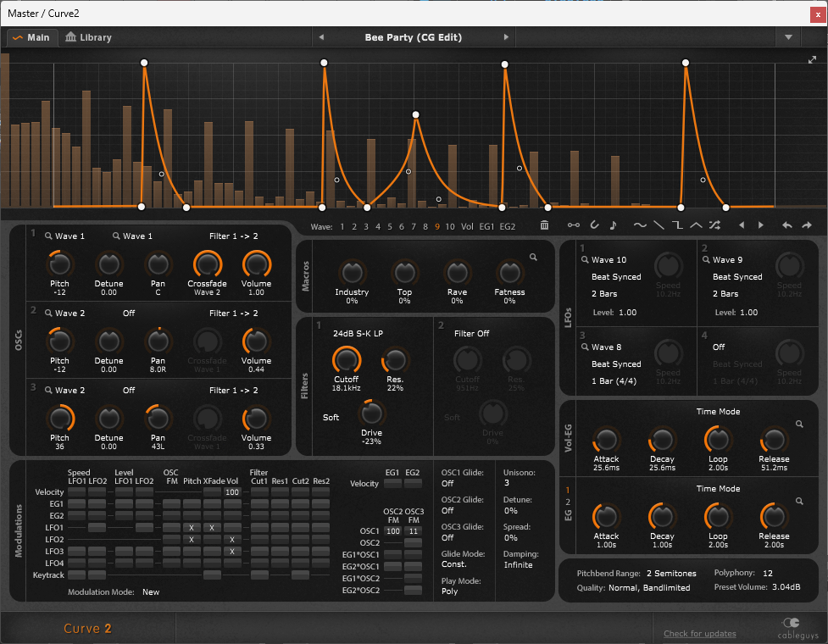The image size is (828, 644).
Task: Expand the waveform editor to full size
Action: pyautogui.click(x=812, y=59)
